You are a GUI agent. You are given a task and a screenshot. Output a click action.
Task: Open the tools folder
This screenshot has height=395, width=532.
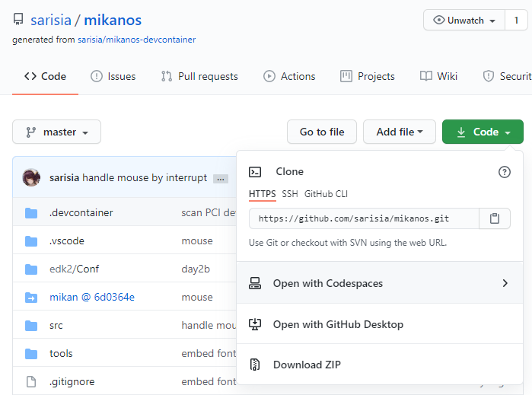click(61, 354)
